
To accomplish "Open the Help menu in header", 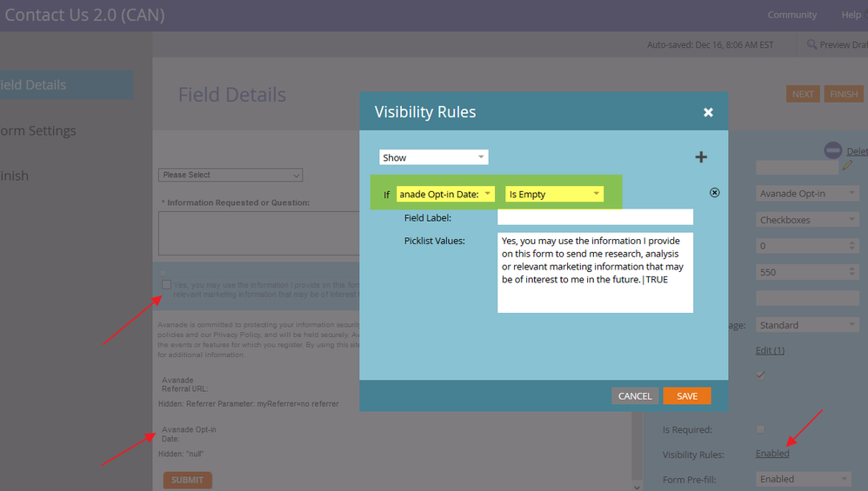I will click(x=851, y=15).
